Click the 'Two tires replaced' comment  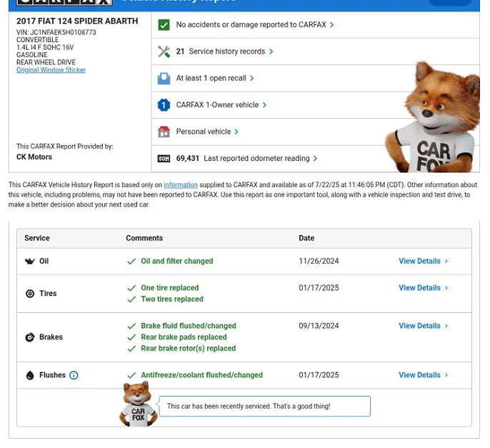[x=172, y=299]
